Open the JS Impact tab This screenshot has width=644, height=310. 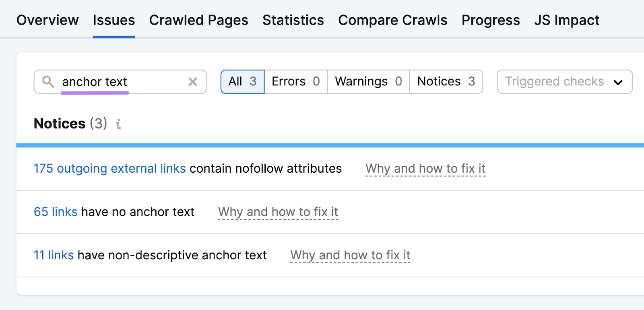tap(566, 20)
